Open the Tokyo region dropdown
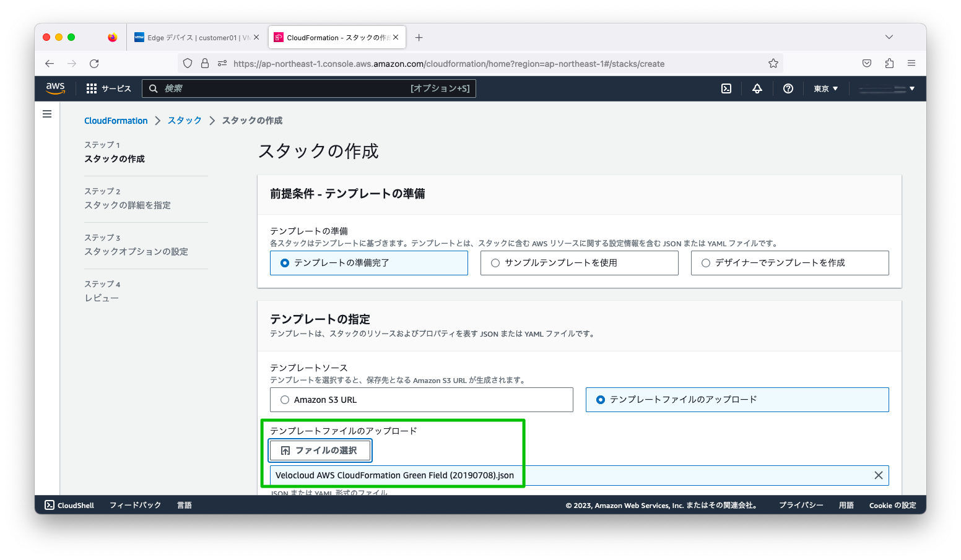Screen dimensions: 961x560 pyautogui.click(x=826, y=88)
